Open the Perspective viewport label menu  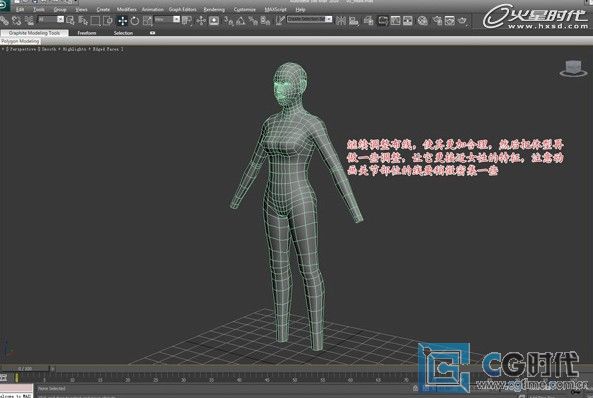[x=22, y=49]
